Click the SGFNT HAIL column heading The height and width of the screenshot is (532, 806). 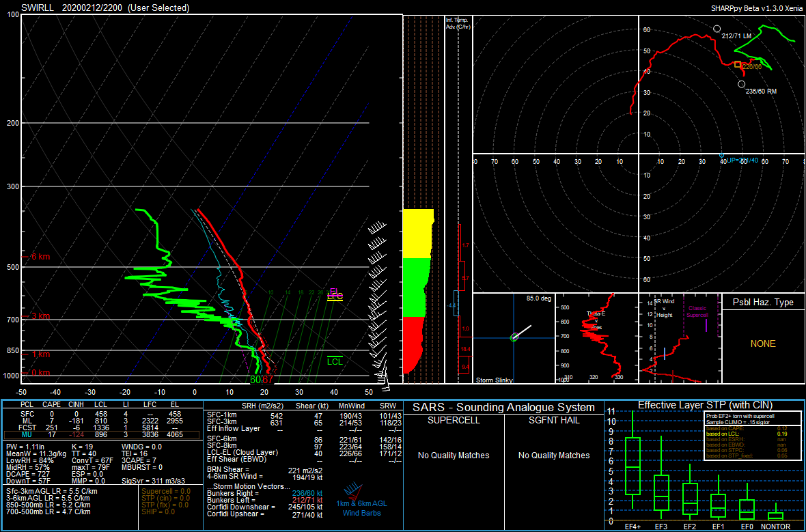pos(554,421)
